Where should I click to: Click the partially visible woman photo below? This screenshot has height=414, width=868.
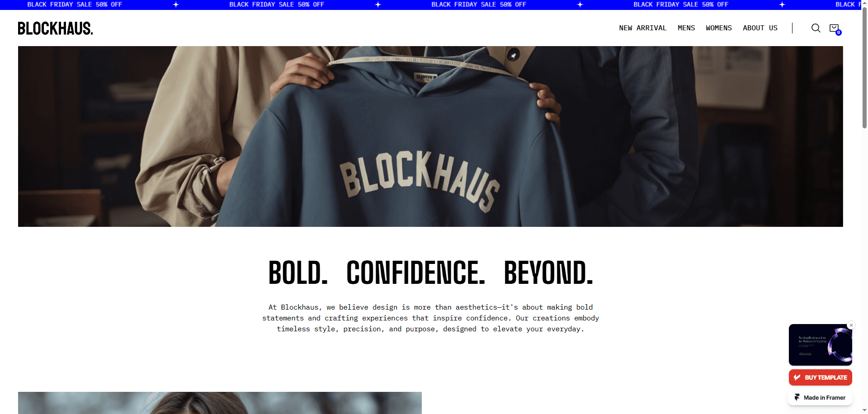coord(220,403)
